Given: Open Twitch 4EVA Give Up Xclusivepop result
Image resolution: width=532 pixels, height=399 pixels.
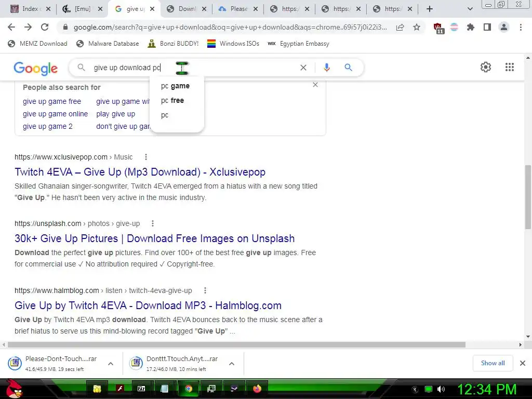Looking at the screenshot, I should (140, 172).
